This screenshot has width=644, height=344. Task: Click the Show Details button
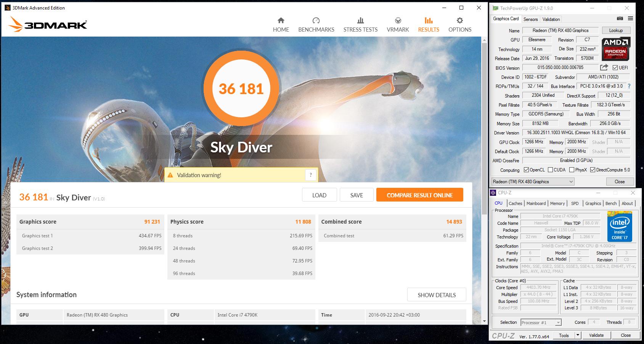coord(437,295)
